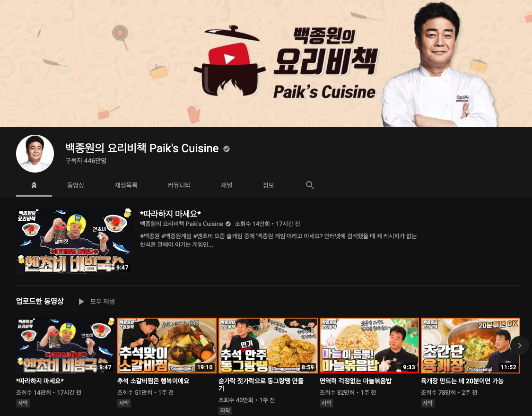Open the channel search magnifier icon
The image size is (532, 416).
(310, 185)
